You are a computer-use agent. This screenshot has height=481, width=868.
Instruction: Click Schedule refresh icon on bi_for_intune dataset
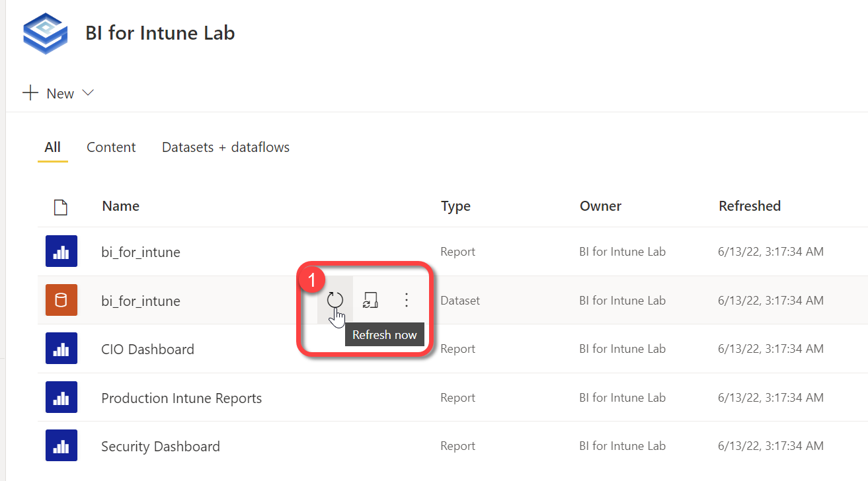click(370, 301)
